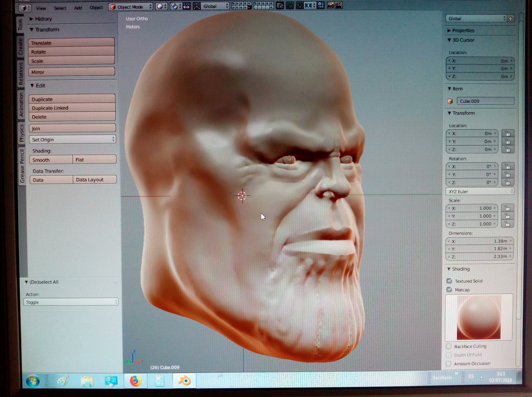Enable the Ambient Occlusion checkbox
This screenshot has height=397, width=532.
click(x=448, y=364)
